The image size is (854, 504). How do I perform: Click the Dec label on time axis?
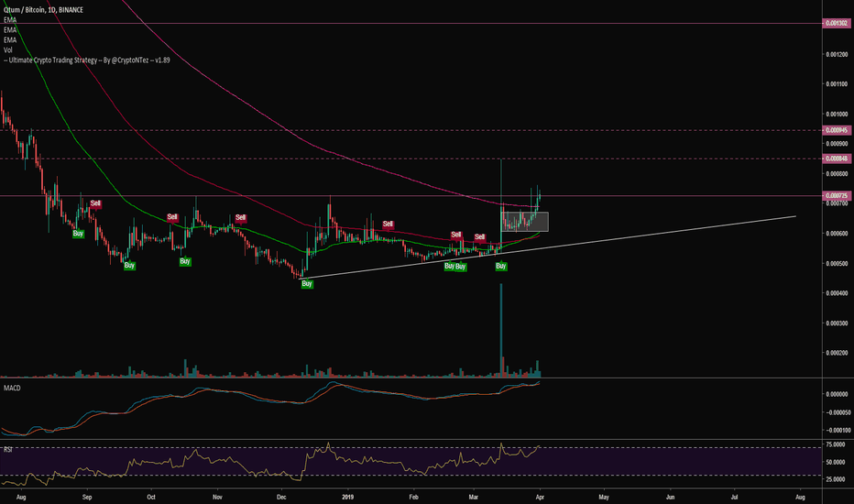pos(281,497)
